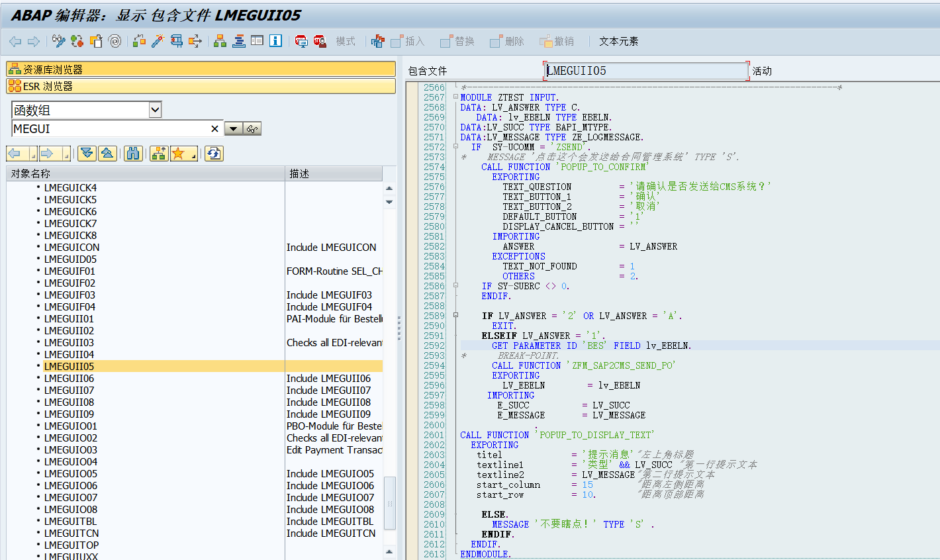Viewport: 940px width, 560px height.
Task: Click the star Favorites icon in navigator
Action: [x=178, y=154]
